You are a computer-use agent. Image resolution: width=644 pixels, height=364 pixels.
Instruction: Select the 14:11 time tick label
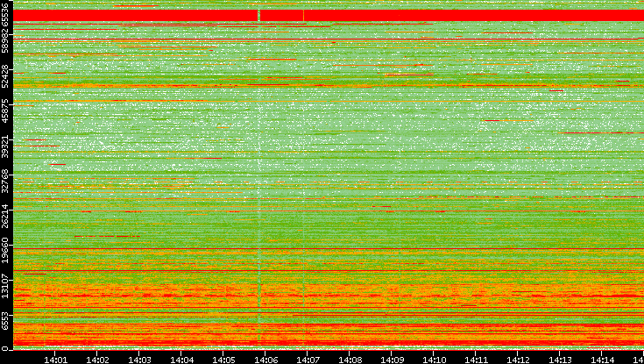point(476,358)
